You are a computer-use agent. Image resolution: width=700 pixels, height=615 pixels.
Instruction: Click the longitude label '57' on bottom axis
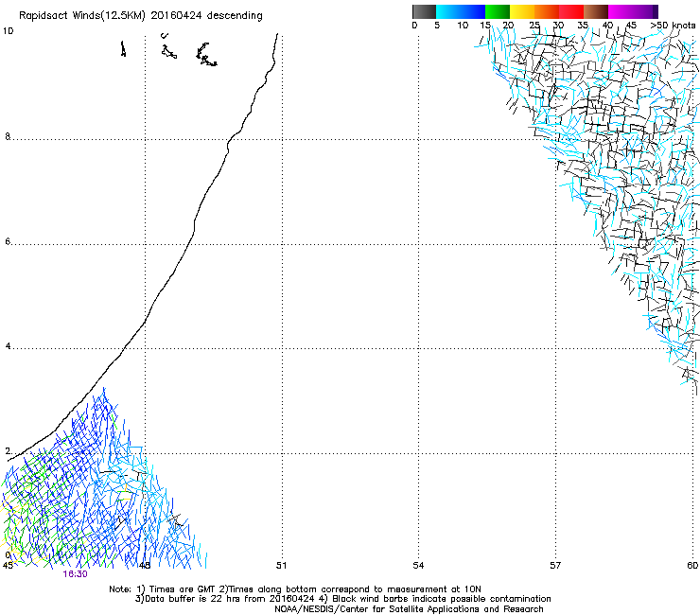point(555,566)
